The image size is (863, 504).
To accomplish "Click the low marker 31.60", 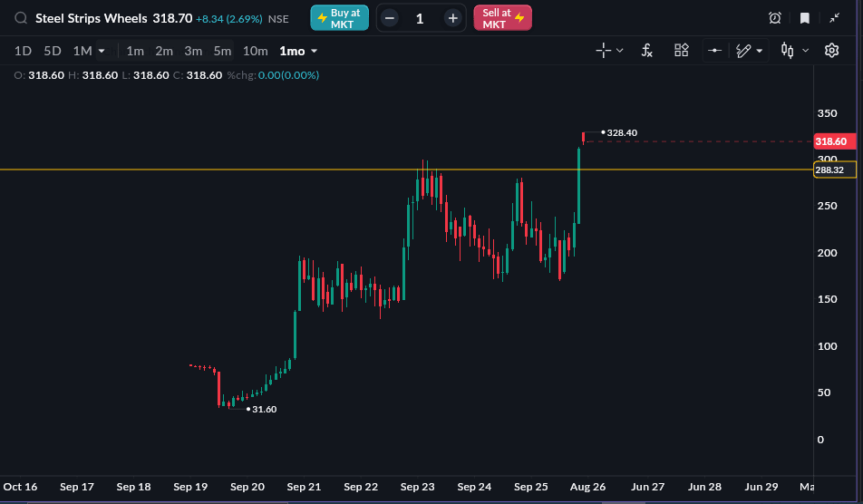I will (x=264, y=410).
